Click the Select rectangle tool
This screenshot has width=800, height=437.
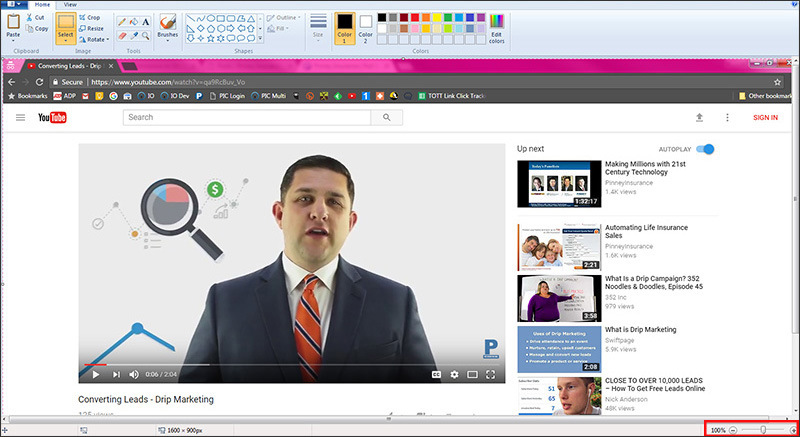65,22
